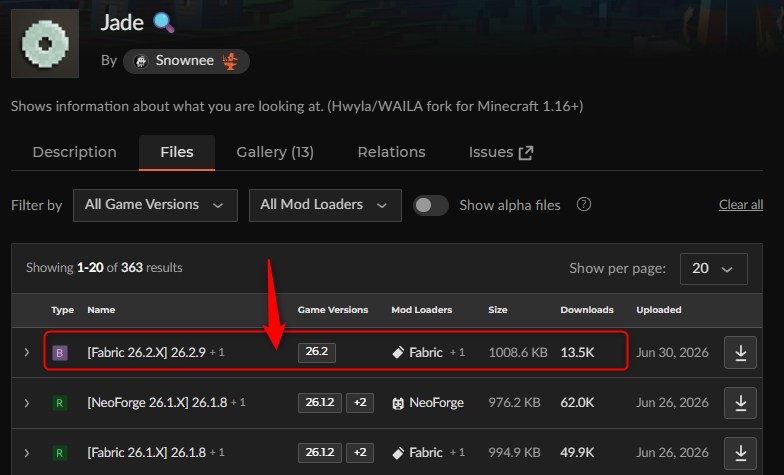Screen dimensions: 784x475
Task: Open the Issues external link tab
Action: [501, 152]
